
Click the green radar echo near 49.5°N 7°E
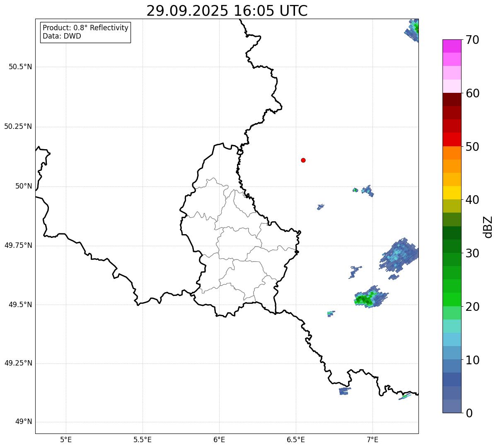tap(371, 297)
